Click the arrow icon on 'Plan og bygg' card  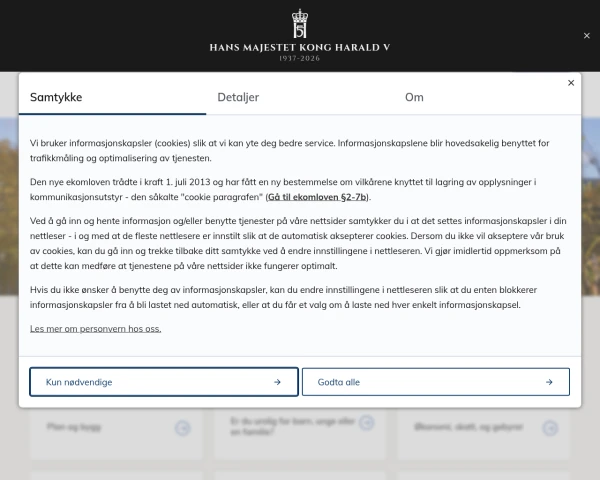point(183,428)
